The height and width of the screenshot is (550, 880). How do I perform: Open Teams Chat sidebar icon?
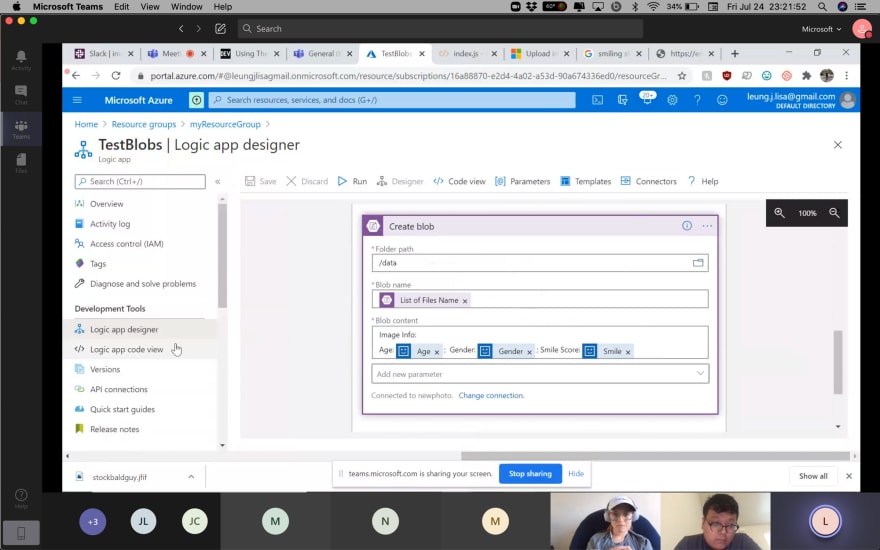[21, 94]
